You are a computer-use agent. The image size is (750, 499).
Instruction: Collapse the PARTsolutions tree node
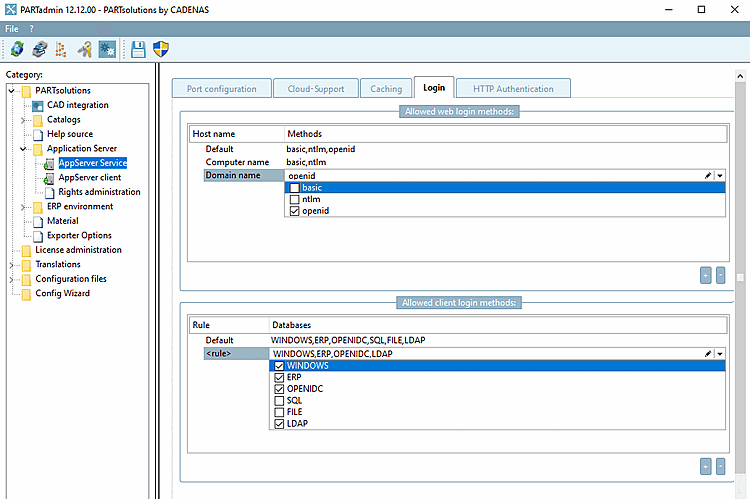point(11,90)
